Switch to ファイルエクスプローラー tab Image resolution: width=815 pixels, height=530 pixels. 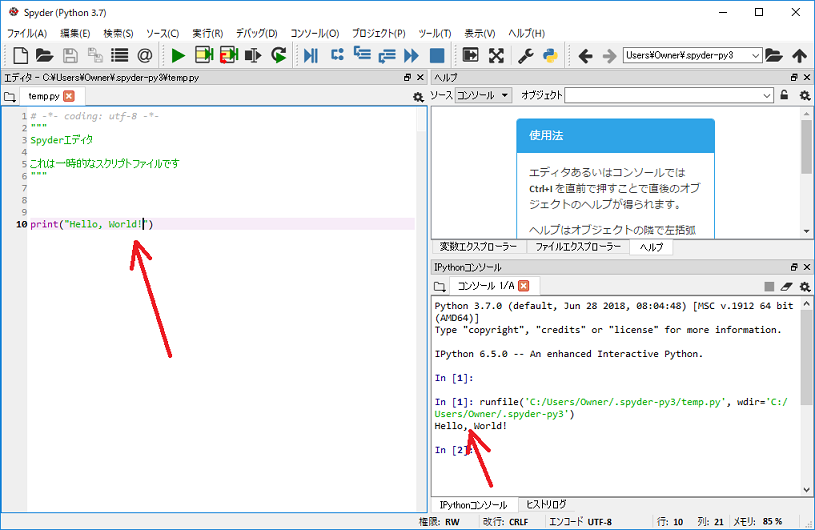click(578, 247)
